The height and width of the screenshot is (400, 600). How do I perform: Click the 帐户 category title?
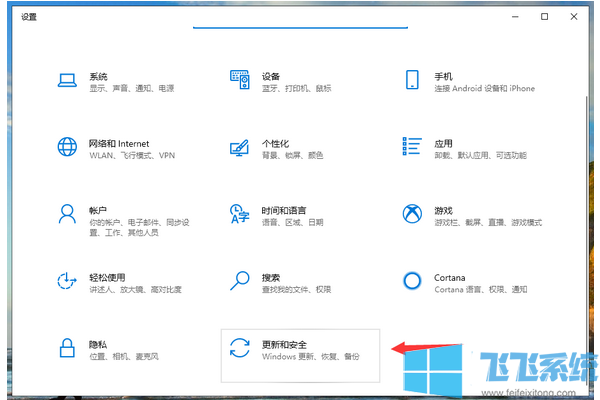98,211
